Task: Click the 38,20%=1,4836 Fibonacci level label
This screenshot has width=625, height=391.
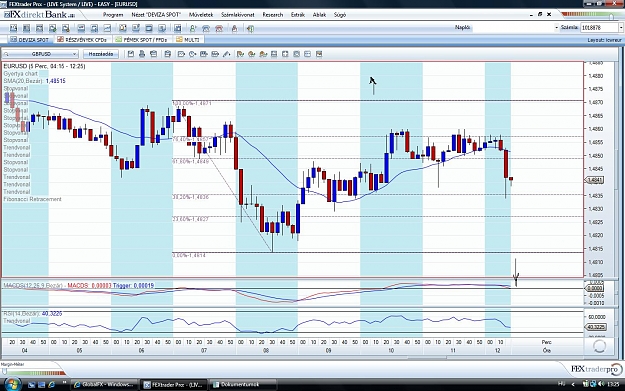Action: (x=191, y=197)
